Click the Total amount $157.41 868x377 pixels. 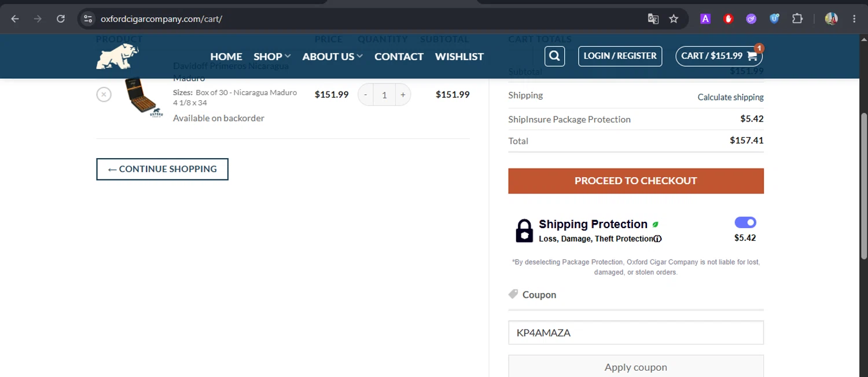point(746,140)
